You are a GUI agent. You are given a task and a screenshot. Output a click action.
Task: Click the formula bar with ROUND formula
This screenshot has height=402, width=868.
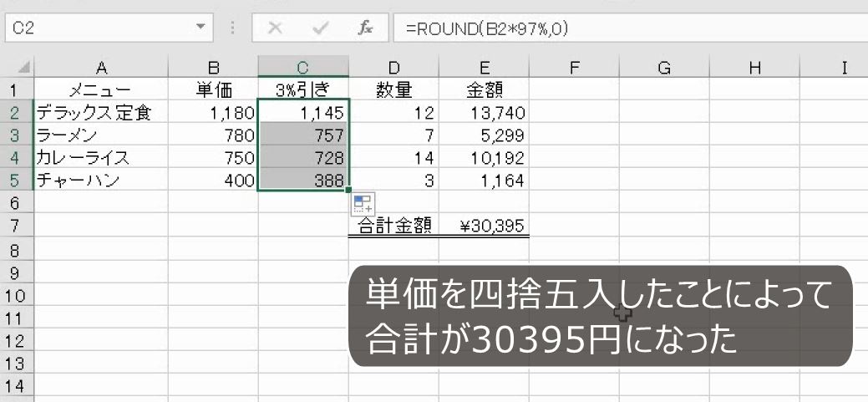tap(631, 28)
